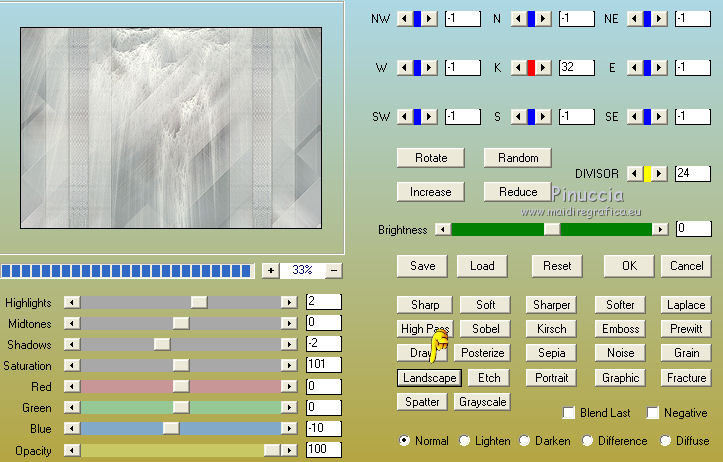
Task: Decrease the W kernel value arrow
Action: pyautogui.click(x=405, y=68)
